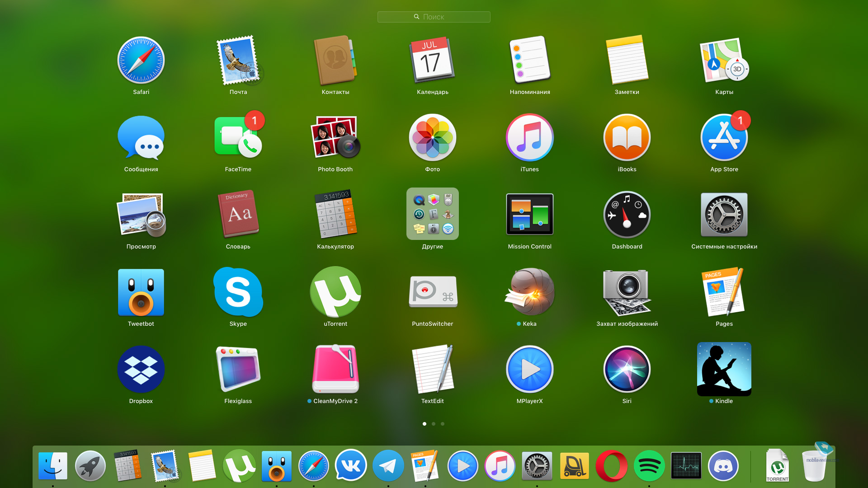Open Dashboard
Viewport: 868px width, 488px height.
point(627,215)
